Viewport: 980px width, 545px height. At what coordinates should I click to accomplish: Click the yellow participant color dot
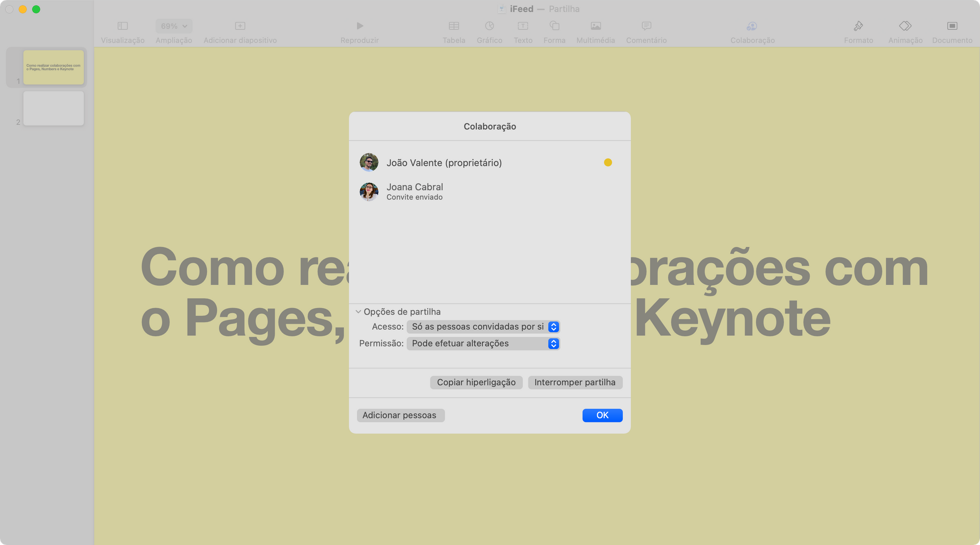[608, 162]
